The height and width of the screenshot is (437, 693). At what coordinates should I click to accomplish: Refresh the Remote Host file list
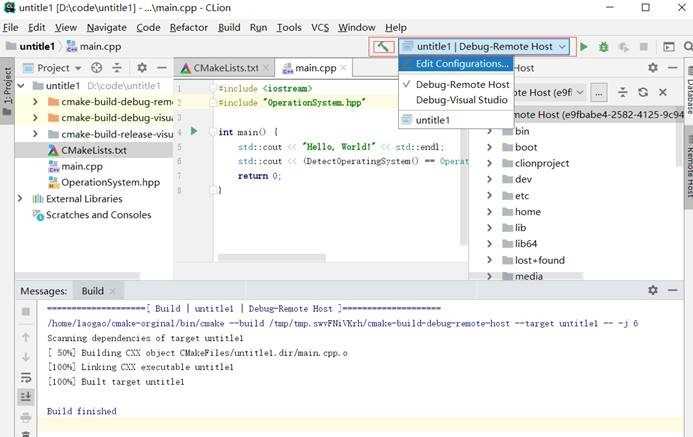pyautogui.click(x=643, y=92)
